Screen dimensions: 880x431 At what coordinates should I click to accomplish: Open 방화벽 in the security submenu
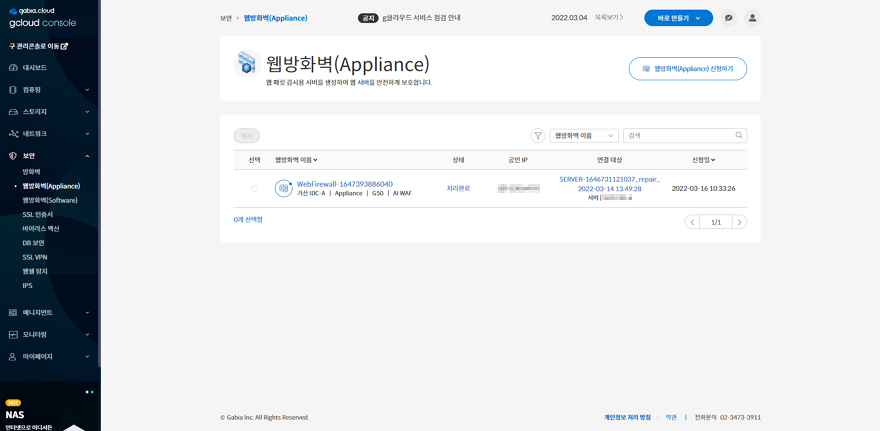[x=31, y=171]
